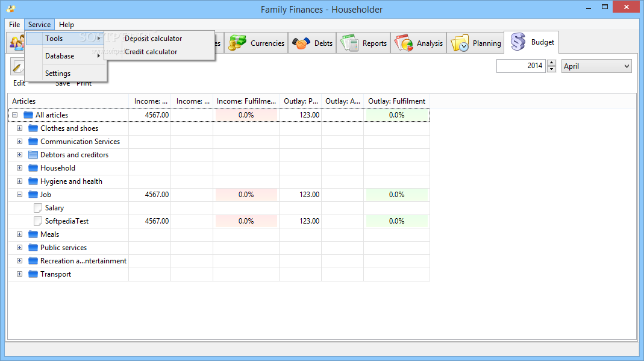Screen dimensions: 644x361
Task: Collapse the All articles tree node
Action: click(15, 115)
